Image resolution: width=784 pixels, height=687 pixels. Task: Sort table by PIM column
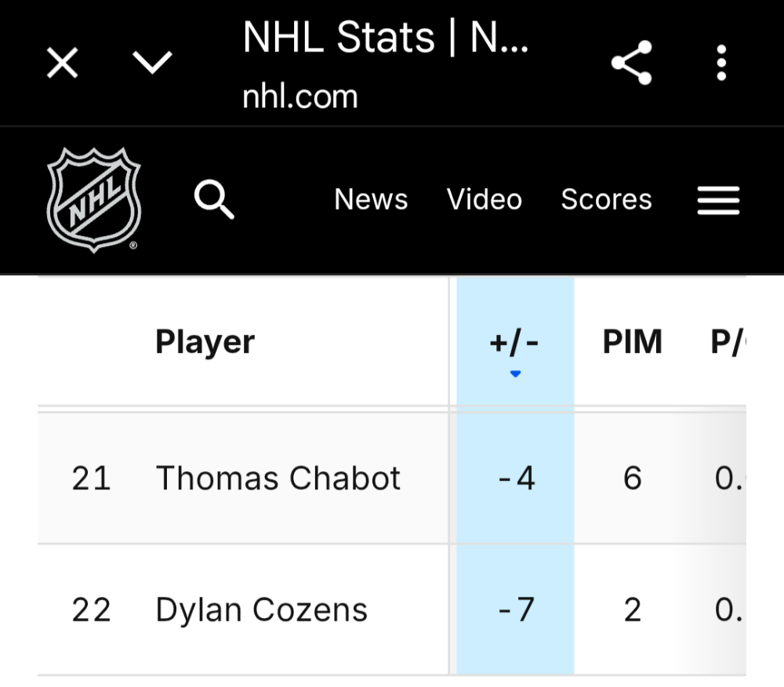tap(633, 342)
